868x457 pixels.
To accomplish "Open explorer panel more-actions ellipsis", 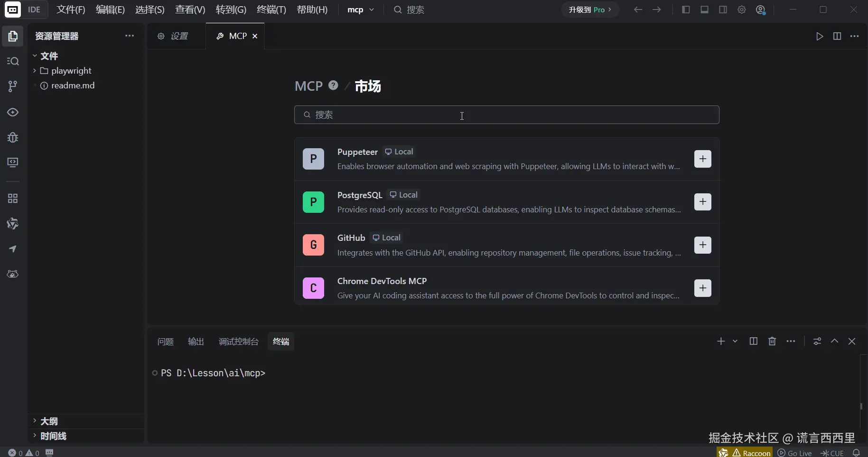I will (130, 36).
